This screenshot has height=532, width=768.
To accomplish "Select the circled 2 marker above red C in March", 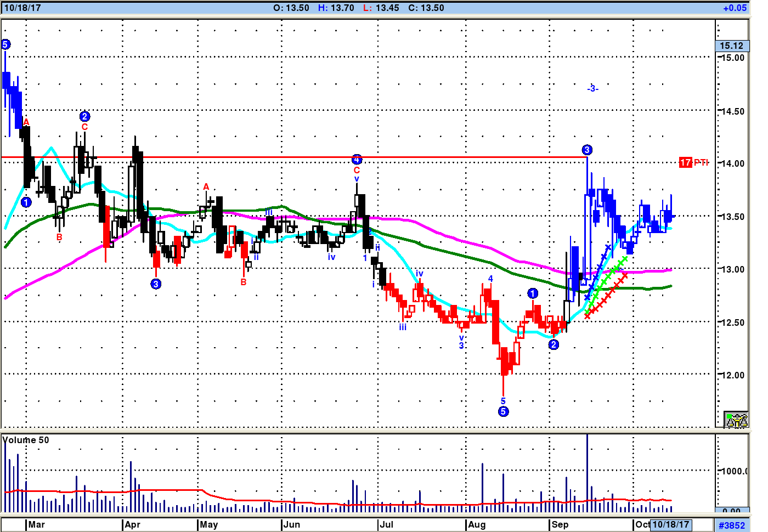I will point(84,116).
